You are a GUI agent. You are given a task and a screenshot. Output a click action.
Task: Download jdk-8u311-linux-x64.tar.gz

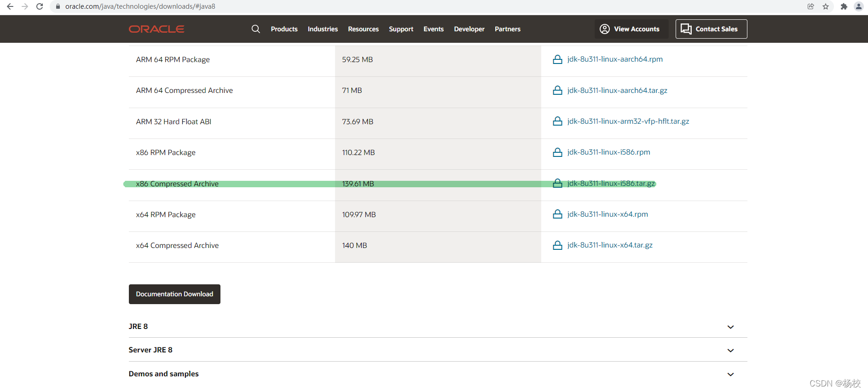coord(610,245)
